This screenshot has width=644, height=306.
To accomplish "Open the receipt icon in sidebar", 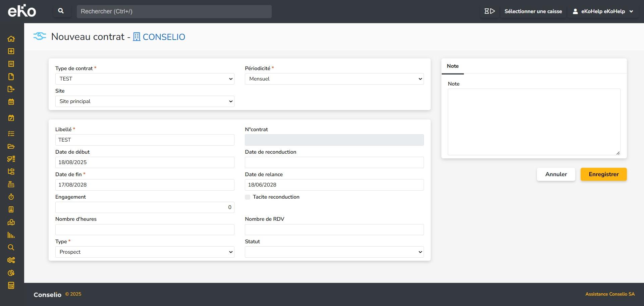I will pyautogui.click(x=11, y=64).
